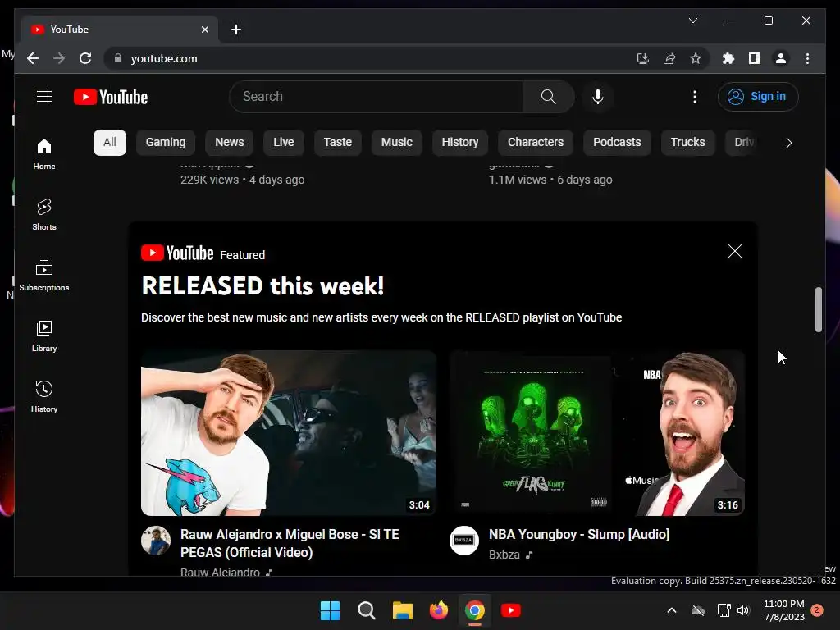840x630 pixels.
Task: Click the YouTube logo in the header
Action: coord(111,97)
